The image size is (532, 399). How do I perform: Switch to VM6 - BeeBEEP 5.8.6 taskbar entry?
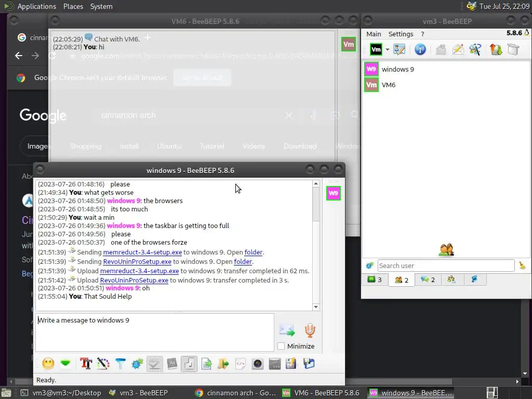(321, 393)
